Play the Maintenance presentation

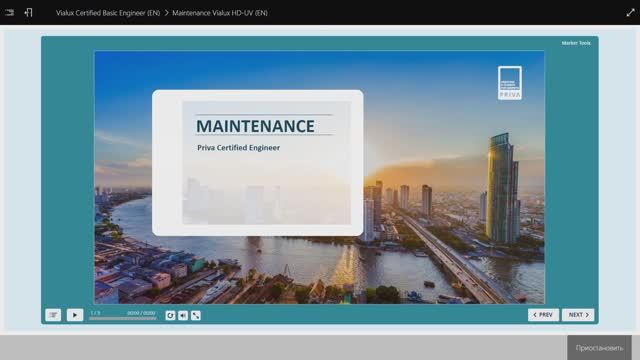tap(75, 315)
